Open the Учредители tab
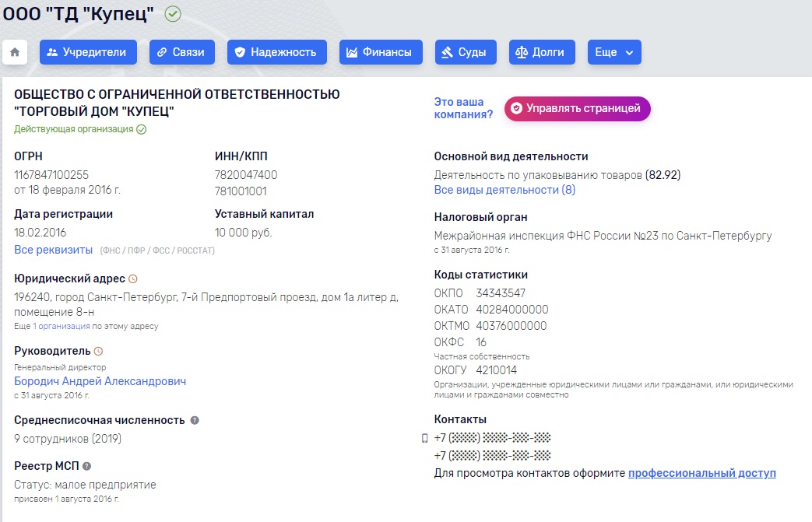 [88, 52]
